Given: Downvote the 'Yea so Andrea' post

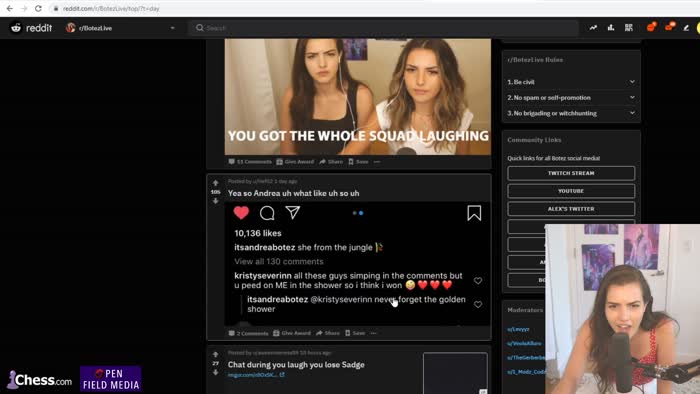Looking at the screenshot, I should coord(216,201).
